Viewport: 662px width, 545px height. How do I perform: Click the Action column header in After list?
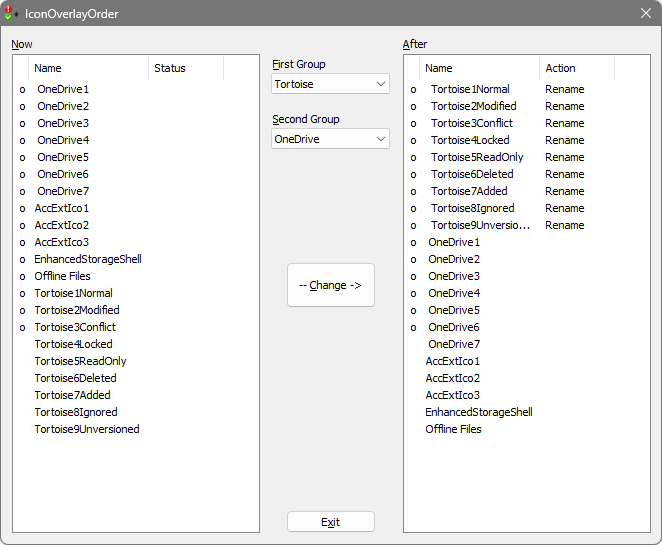[576, 68]
